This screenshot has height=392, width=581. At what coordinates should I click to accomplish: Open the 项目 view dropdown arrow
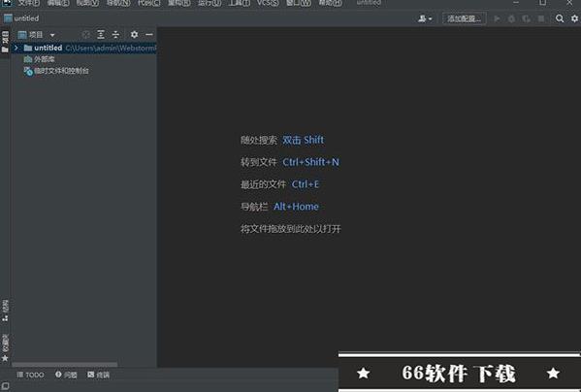click(x=52, y=35)
